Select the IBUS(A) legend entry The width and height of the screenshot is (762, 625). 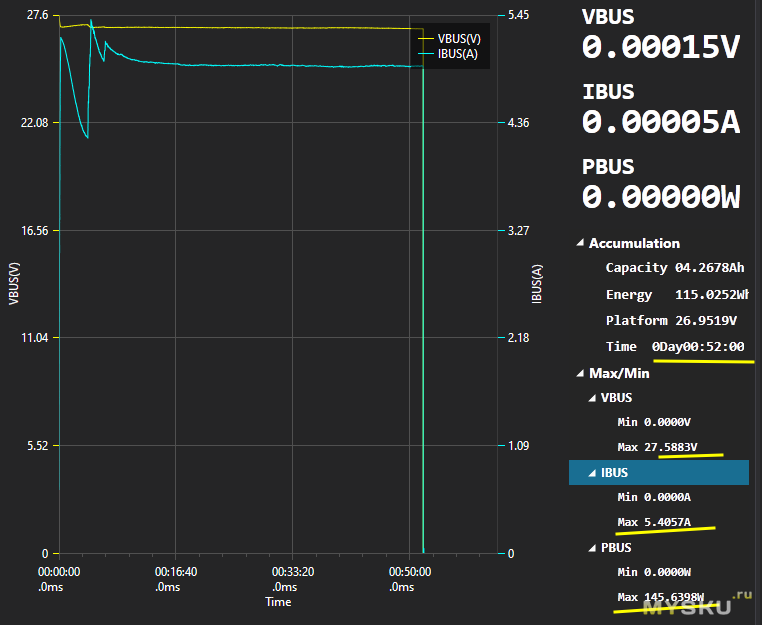point(448,54)
